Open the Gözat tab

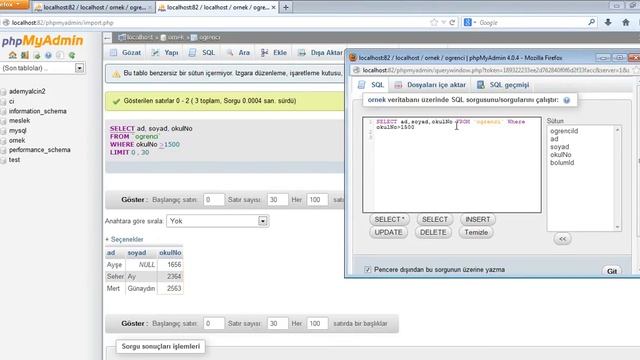[126, 53]
